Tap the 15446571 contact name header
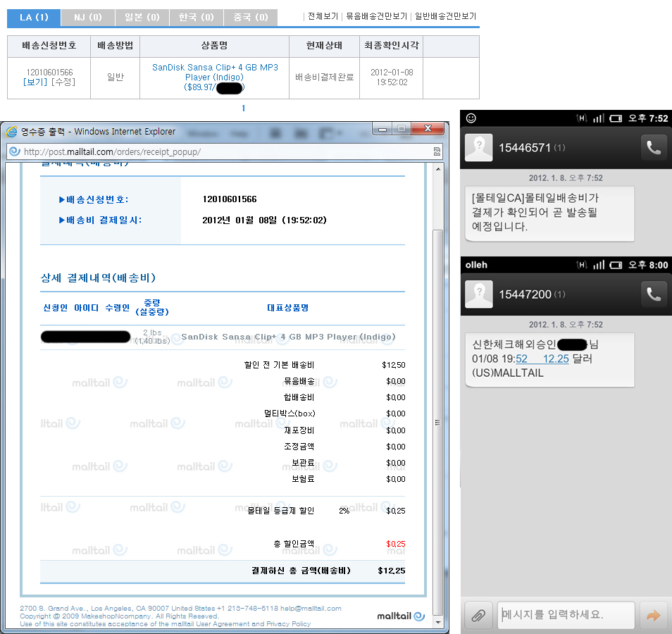The height and width of the screenshot is (634, 672). pos(532,148)
